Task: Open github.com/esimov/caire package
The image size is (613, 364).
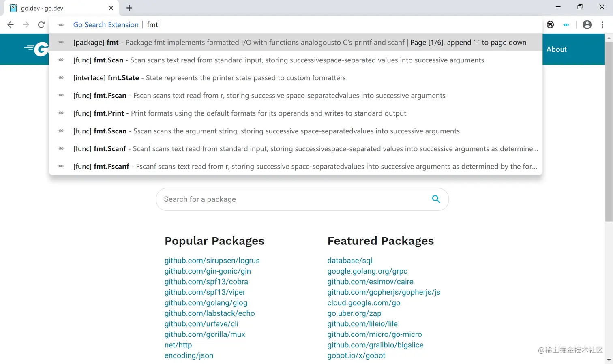Action: point(371,282)
